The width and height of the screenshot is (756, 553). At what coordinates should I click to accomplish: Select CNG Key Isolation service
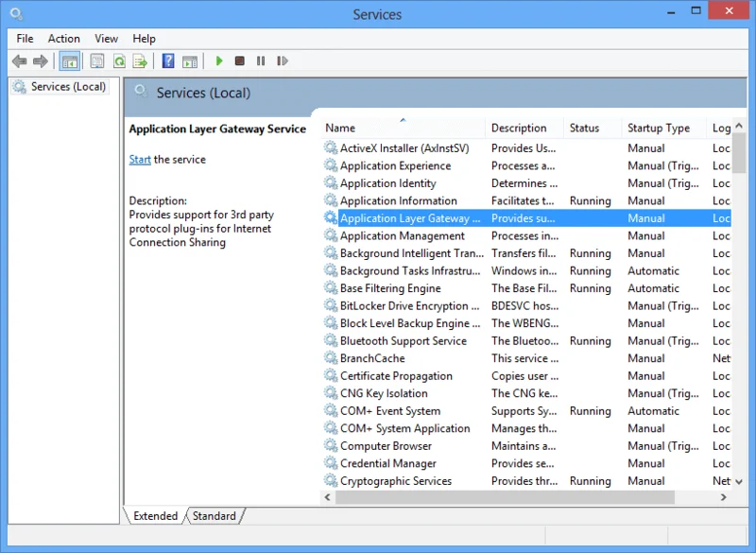[x=526, y=393]
